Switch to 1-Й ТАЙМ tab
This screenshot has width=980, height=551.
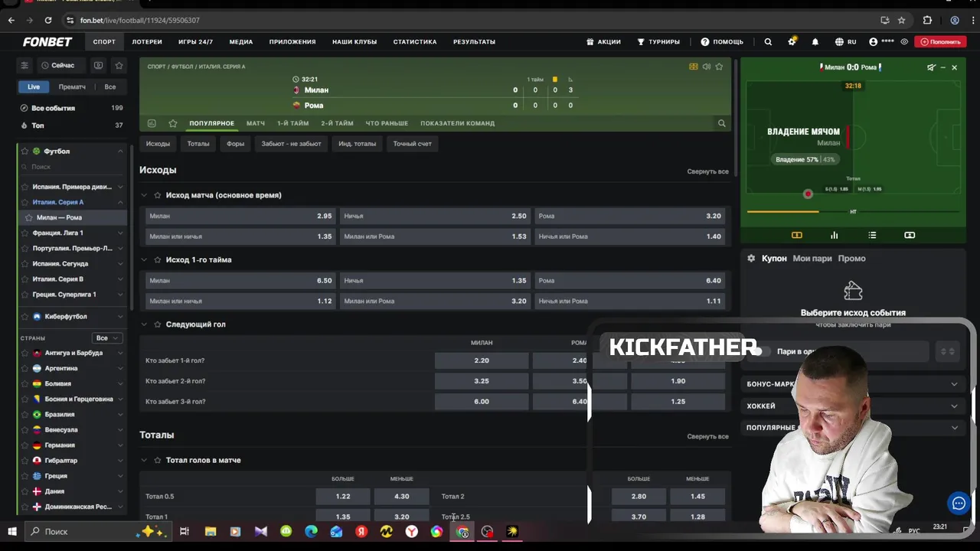click(x=293, y=123)
